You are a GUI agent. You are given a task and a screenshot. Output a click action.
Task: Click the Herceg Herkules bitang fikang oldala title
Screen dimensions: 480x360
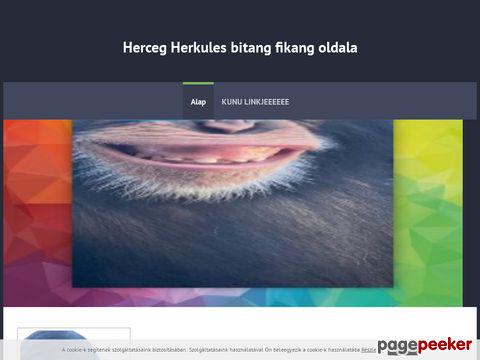click(240, 48)
